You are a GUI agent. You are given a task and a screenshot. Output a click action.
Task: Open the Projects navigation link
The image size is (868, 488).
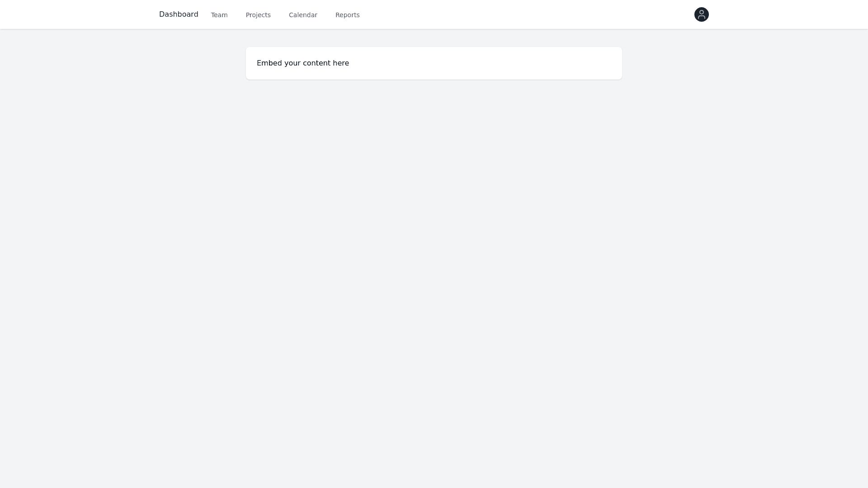(x=258, y=15)
